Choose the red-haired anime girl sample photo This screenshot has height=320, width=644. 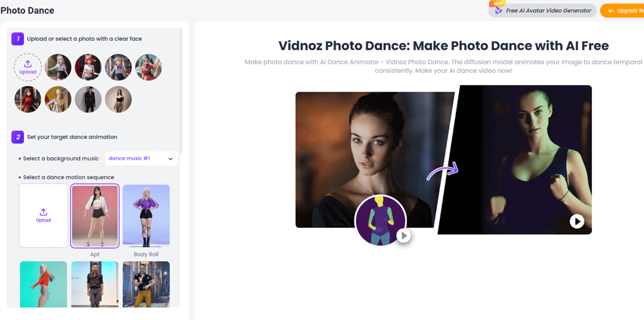(x=88, y=68)
